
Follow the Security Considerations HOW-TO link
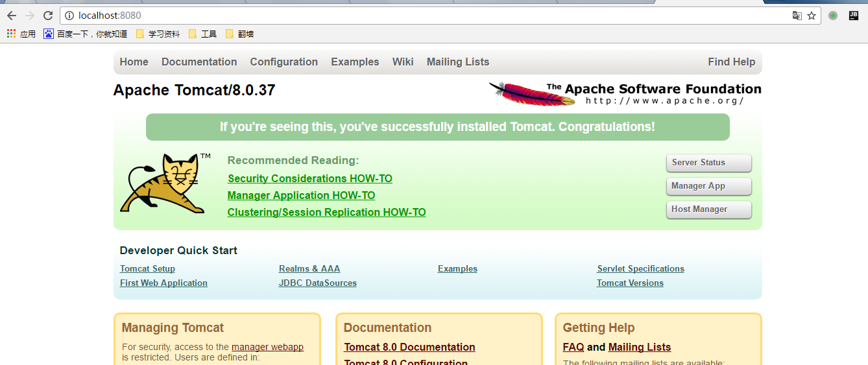point(310,179)
